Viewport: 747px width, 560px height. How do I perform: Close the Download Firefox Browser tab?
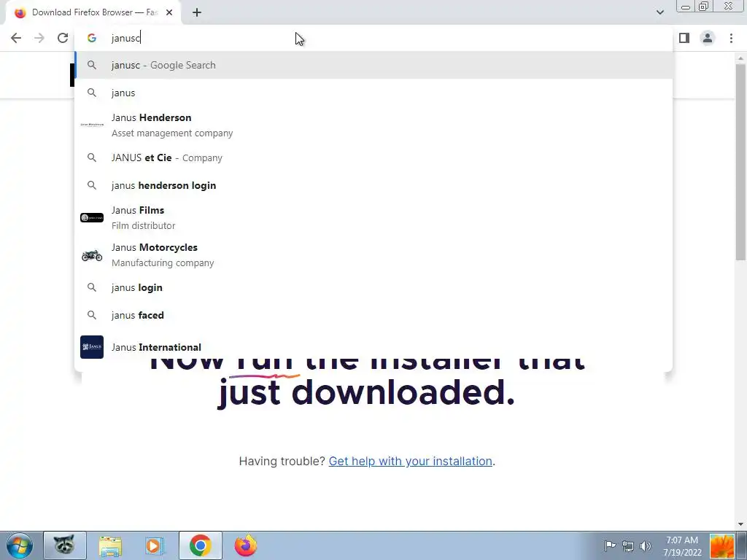169,13
